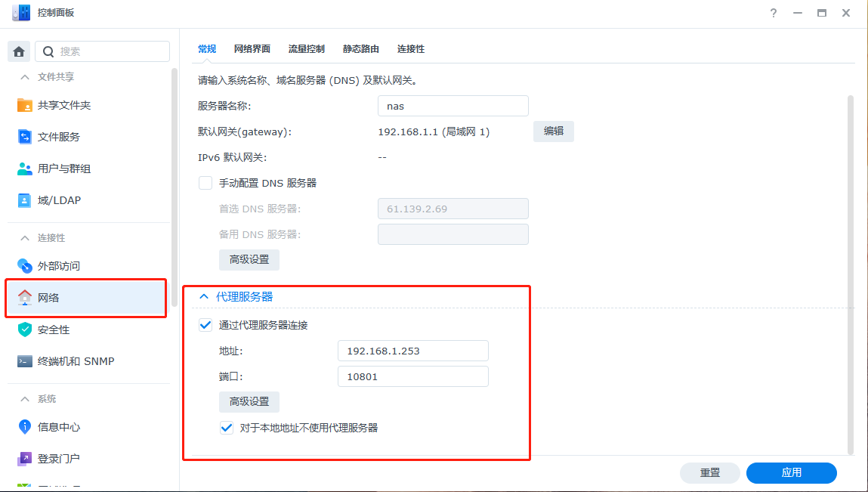Enable 手动配置 DNS 服务器 checkbox
The height and width of the screenshot is (492, 868).
click(x=205, y=183)
